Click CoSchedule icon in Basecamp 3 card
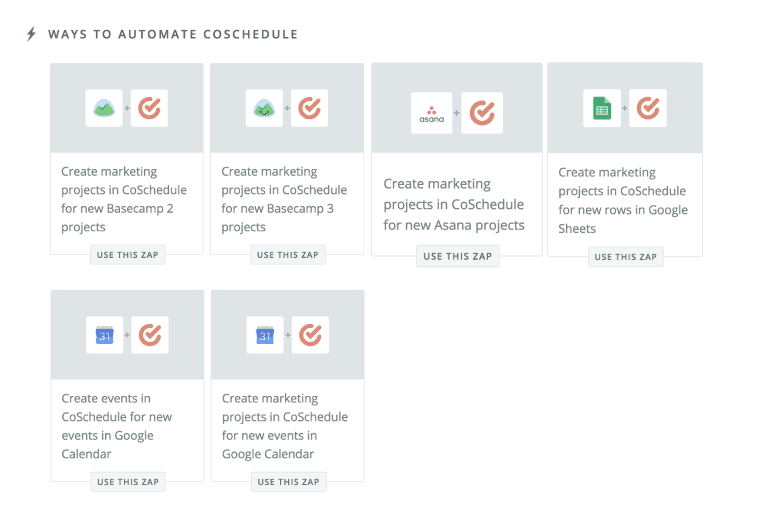Screen dimensions: 770x526 click(x=310, y=108)
